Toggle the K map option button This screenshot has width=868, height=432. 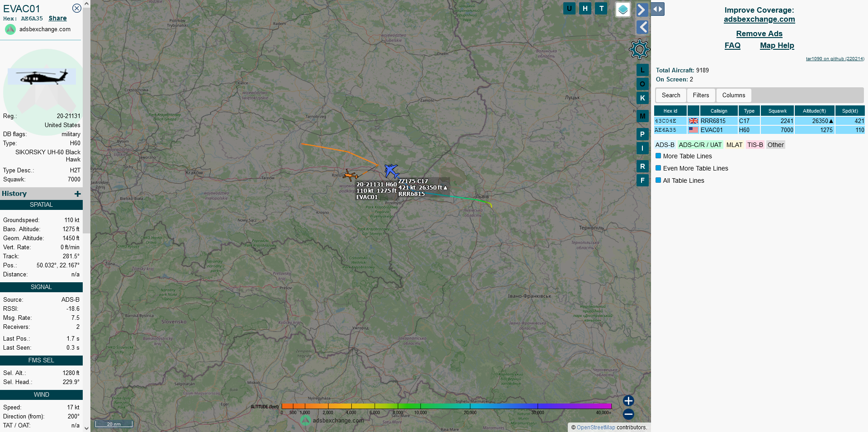pos(642,98)
